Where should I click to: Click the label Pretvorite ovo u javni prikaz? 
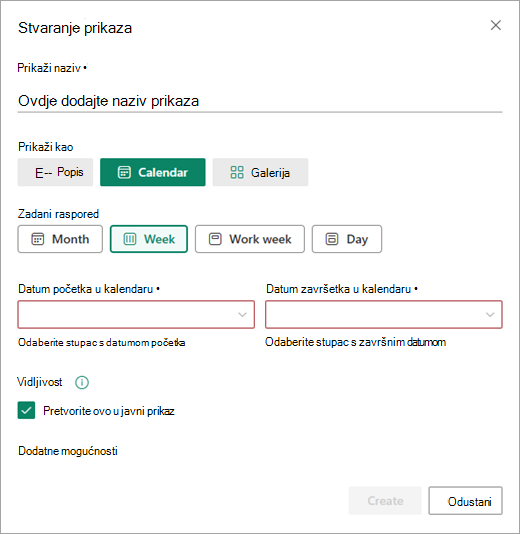[109, 411]
